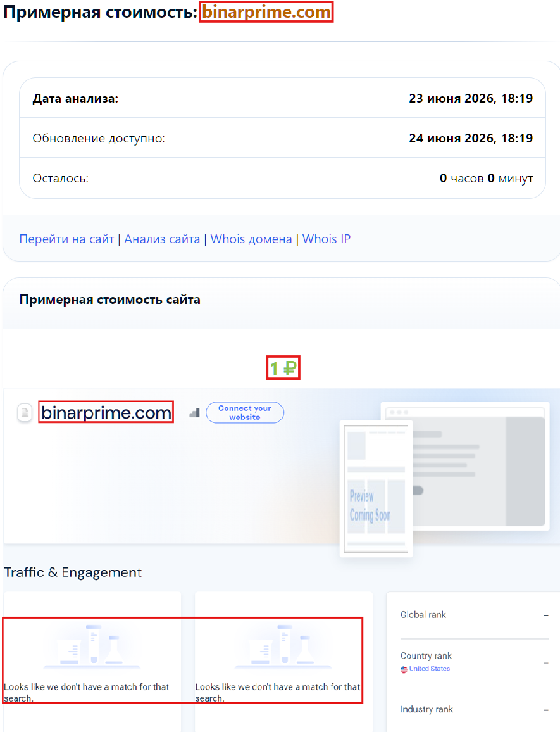Open the 'Анализ сайта' link
560x732 pixels.
162,239
